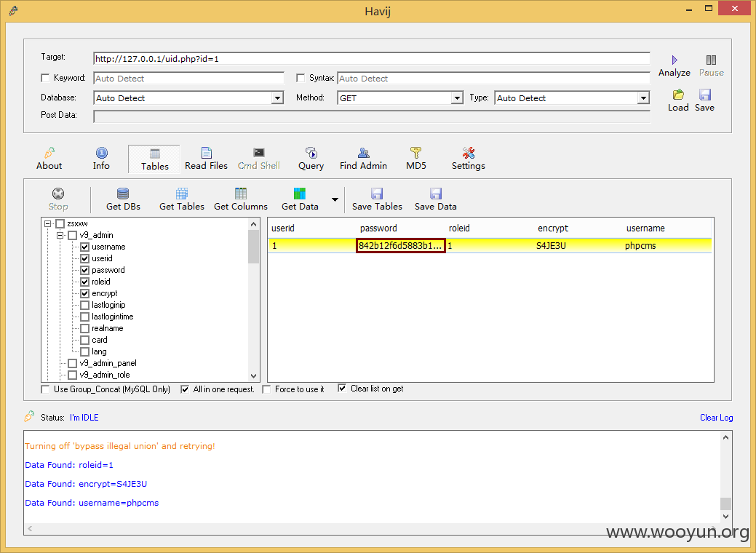756x553 pixels.
Task: Open the Info section icon
Action: 102,153
